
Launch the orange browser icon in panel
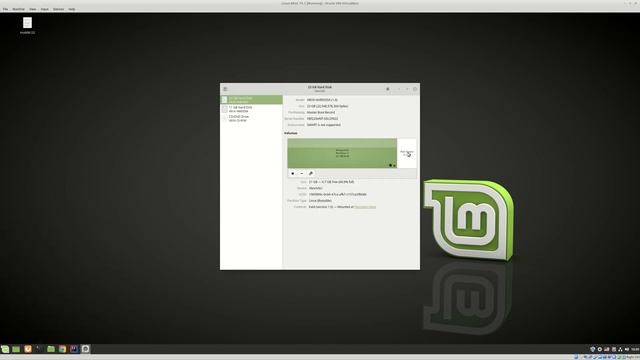click(28, 349)
